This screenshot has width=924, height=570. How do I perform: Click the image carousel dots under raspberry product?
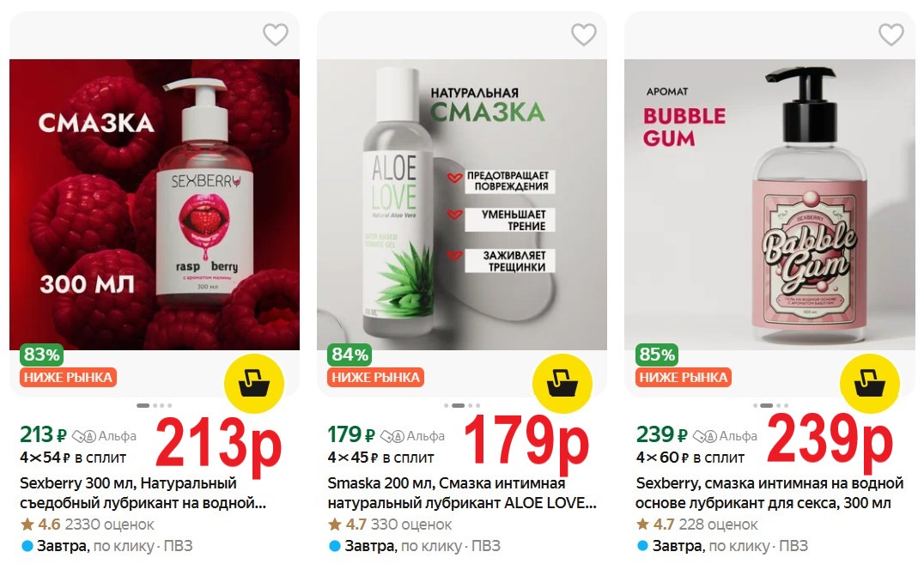pyautogui.click(x=155, y=405)
